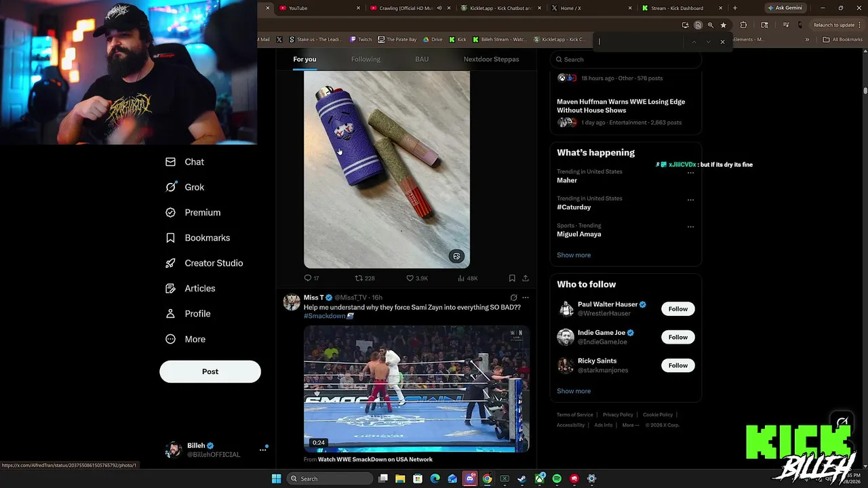Click the Windows Start button
The image size is (868, 488).
click(276, 479)
